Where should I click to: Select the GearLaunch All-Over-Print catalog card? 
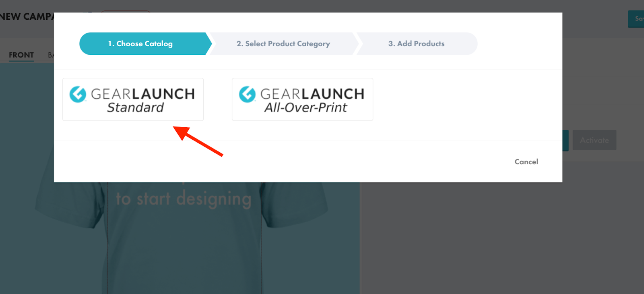(x=302, y=99)
